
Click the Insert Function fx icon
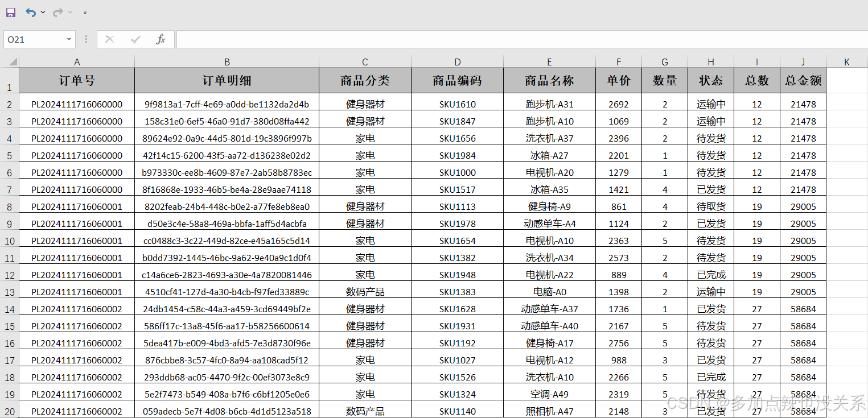tap(161, 39)
